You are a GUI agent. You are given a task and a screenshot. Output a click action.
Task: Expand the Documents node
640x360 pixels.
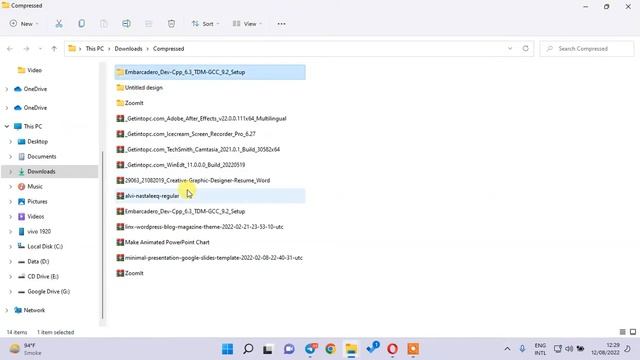[11, 157]
